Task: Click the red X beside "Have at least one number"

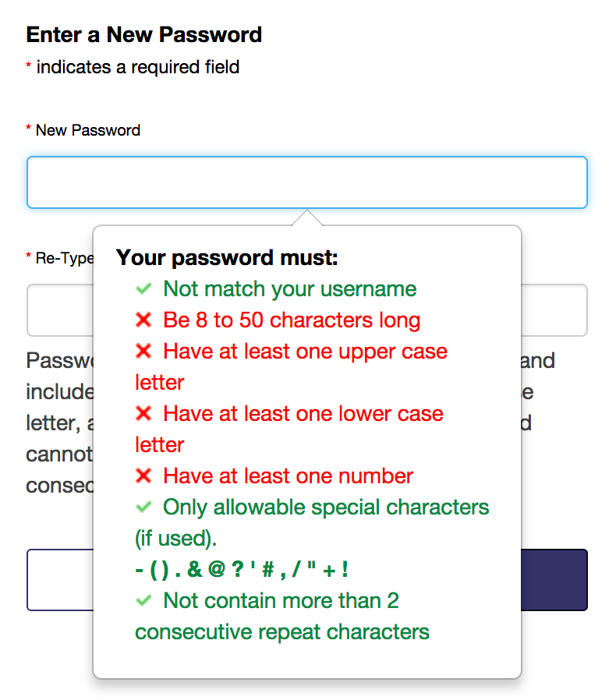Action: coord(143,476)
